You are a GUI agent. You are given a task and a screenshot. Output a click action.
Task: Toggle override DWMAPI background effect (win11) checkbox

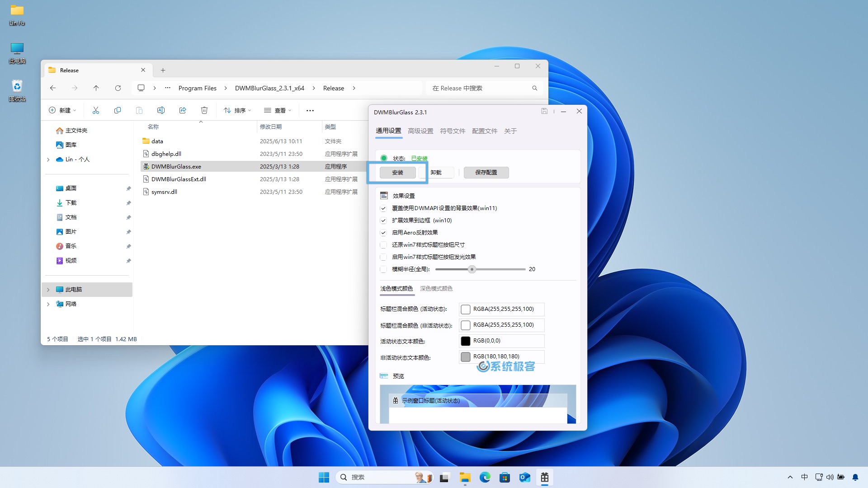click(383, 208)
